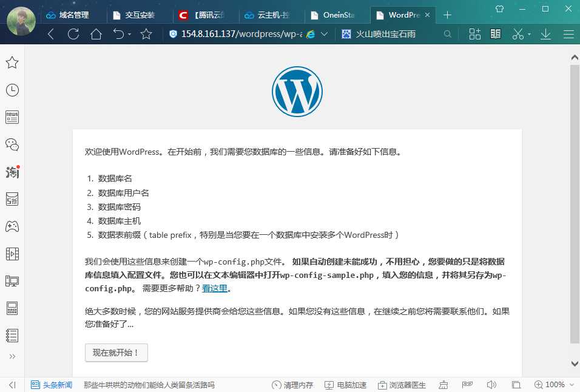This screenshot has height=392, width=580.
Task: Open the Taobao 淘 icon in sidebar
Action: [x=12, y=172]
